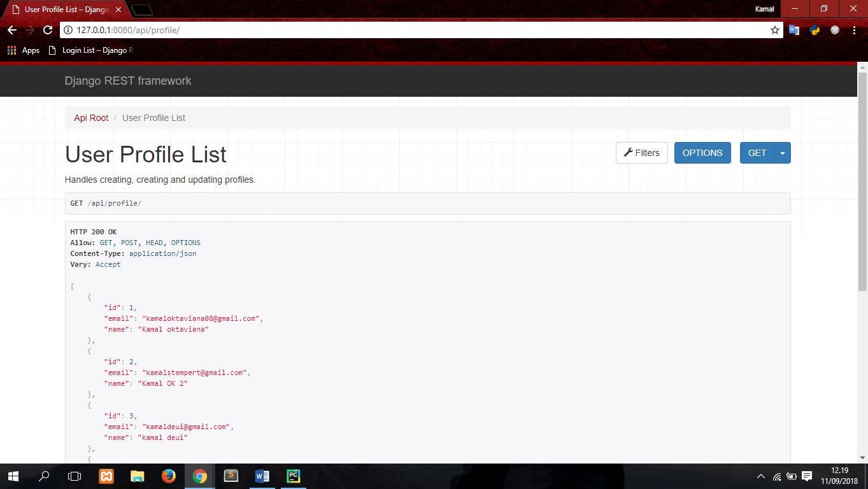Image resolution: width=868 pixels, height=489 pixels.
Task: View site information for 127.0.0.1
Action: (x=68, y=30)
